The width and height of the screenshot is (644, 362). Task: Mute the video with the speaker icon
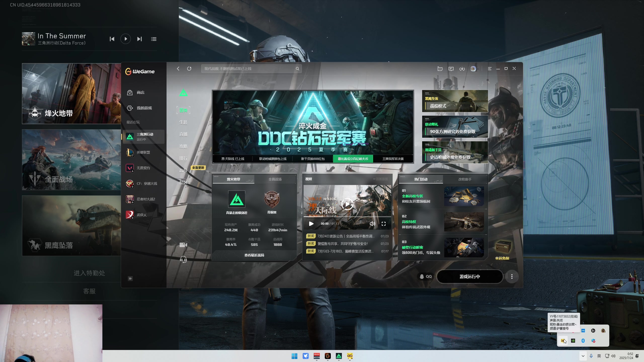(372, 224)
